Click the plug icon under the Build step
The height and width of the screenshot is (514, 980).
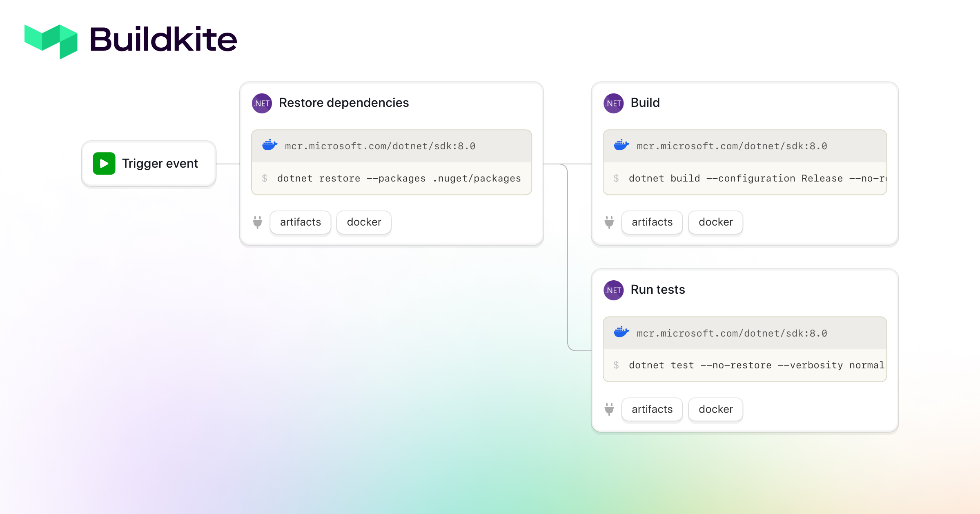(609, 223)
